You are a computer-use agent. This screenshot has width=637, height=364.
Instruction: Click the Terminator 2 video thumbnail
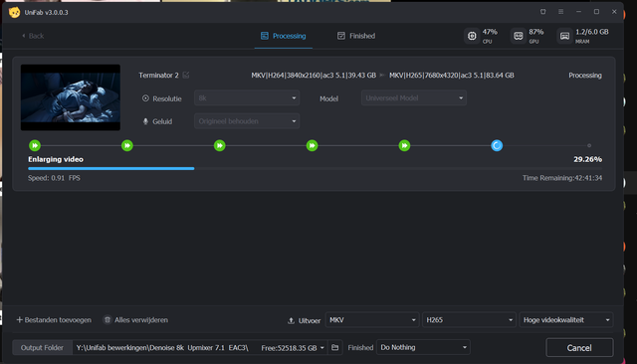coord(71,97)
